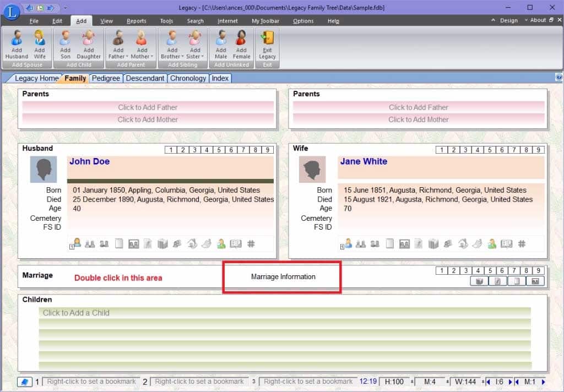
Task: Expand the Add Sister dropdown
Action: pyautogui.click(x=203, y=57)
